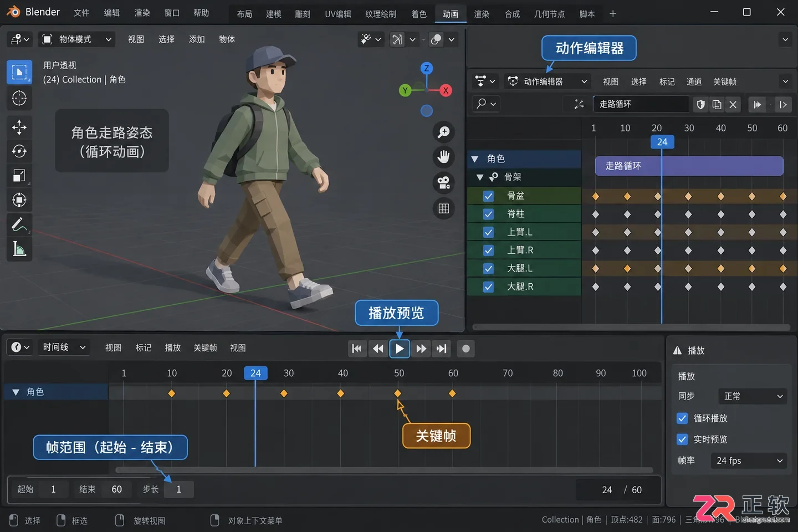This screenshot has width=798, height=532.
Task: Uncheck the 脊柱 channel checkbox
Action: (488, 214)
